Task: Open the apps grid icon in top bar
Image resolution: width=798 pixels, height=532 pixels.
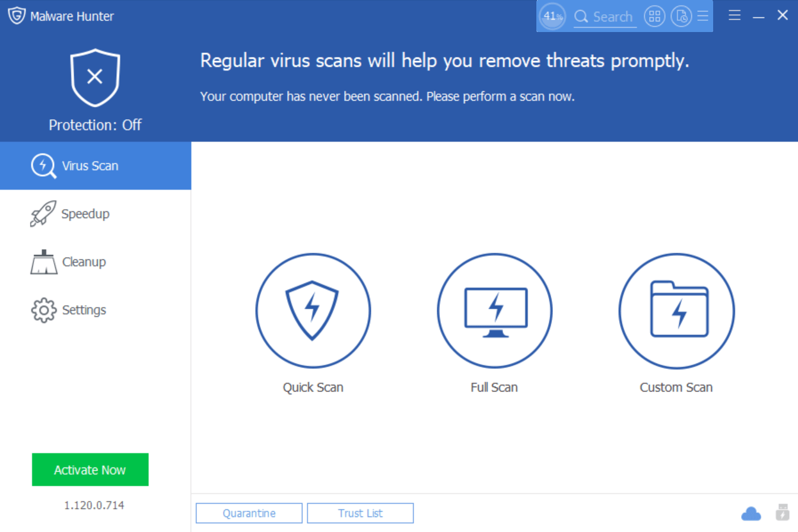Action: point(654,16)
